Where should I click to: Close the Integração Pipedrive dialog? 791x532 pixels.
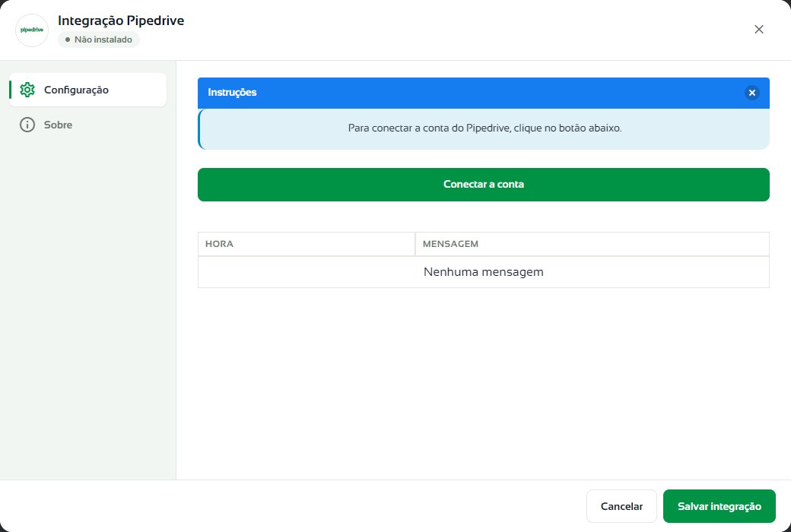point(759,29)
